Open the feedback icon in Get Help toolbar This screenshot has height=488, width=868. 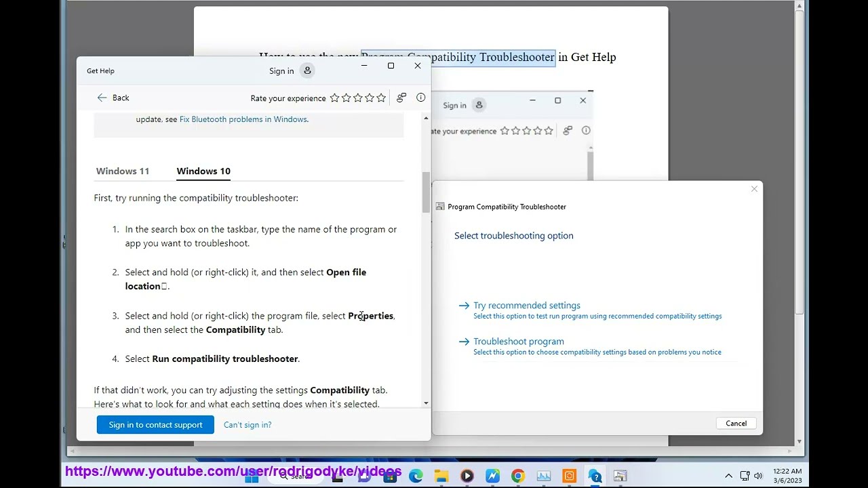401,98
